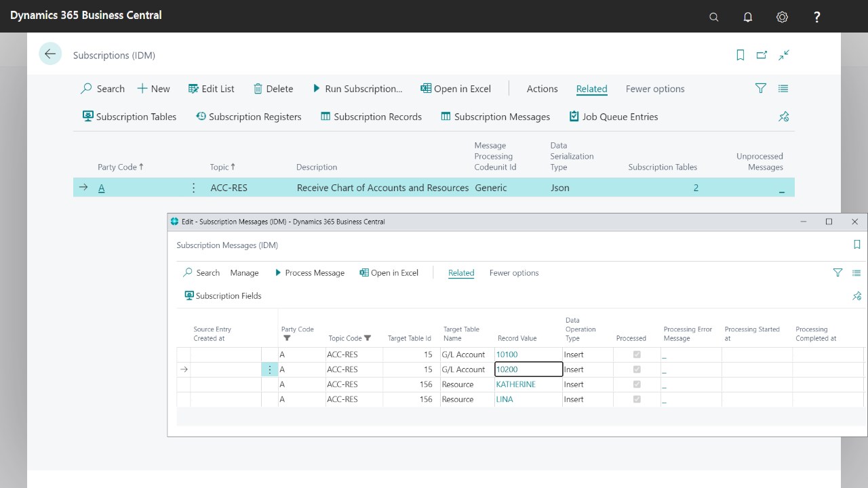Go back with the round arrow button
The image size is (868, 488).
pyautogui.click(x=50, y=54)
